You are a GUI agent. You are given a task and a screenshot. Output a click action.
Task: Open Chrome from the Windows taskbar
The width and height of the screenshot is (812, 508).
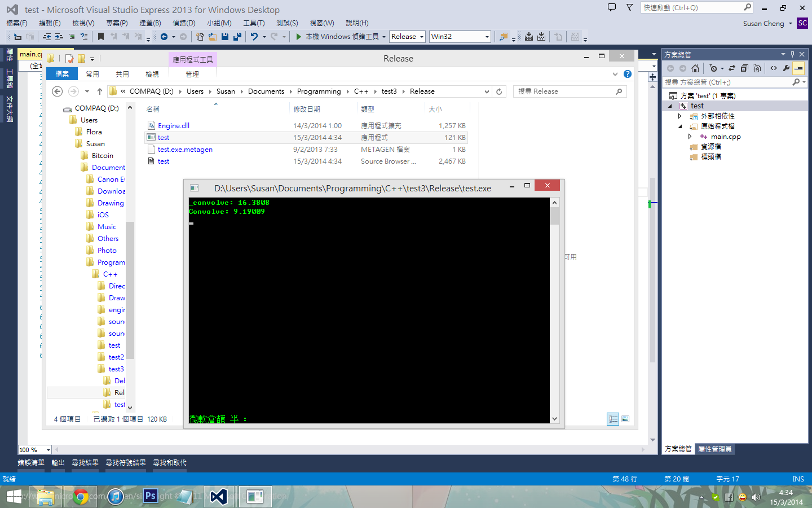coord(81,497)
